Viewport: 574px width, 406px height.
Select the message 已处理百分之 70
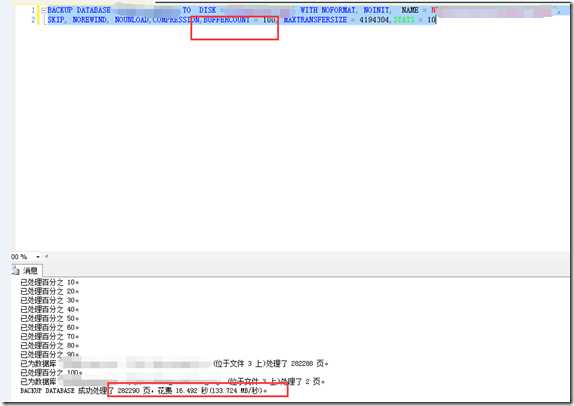click(x=49, y=336)
